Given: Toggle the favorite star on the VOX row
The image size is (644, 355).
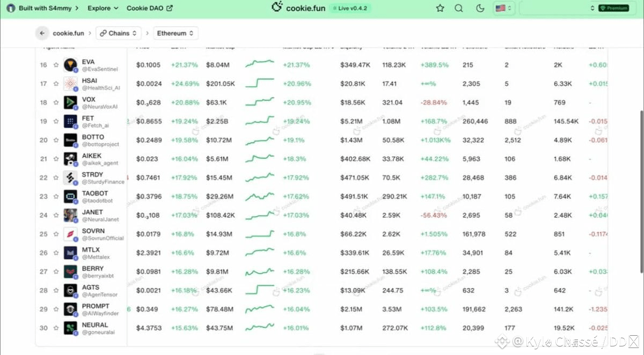Looking at the screenshot, I should coord(56,102).
